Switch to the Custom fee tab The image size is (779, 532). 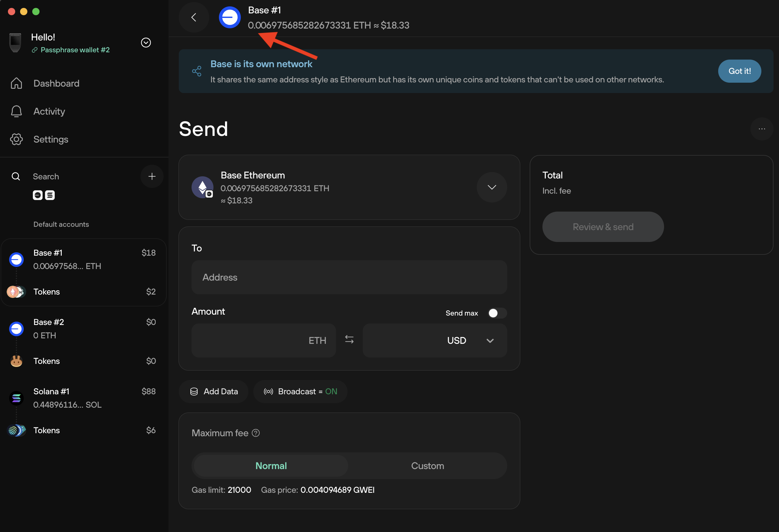click(x=428, y=466)
